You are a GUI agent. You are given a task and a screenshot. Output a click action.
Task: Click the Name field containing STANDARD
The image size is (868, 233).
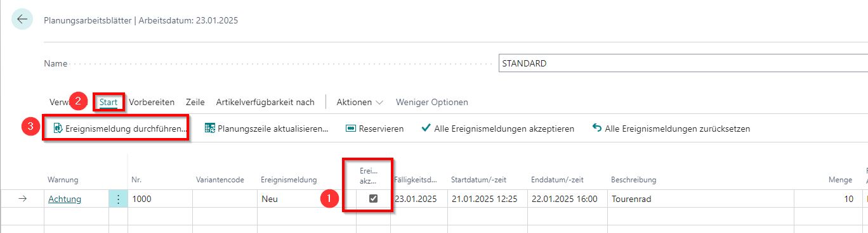[x=683, y=63]
